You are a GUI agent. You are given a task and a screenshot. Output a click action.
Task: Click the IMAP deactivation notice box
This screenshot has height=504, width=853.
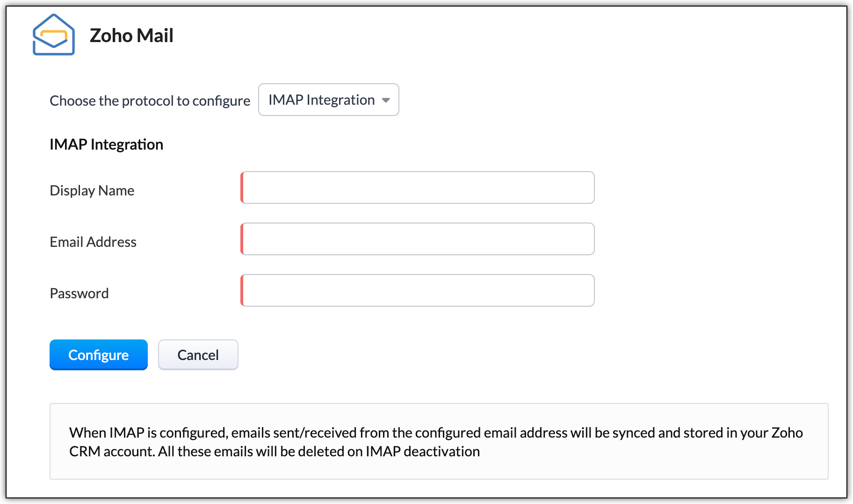439,441
